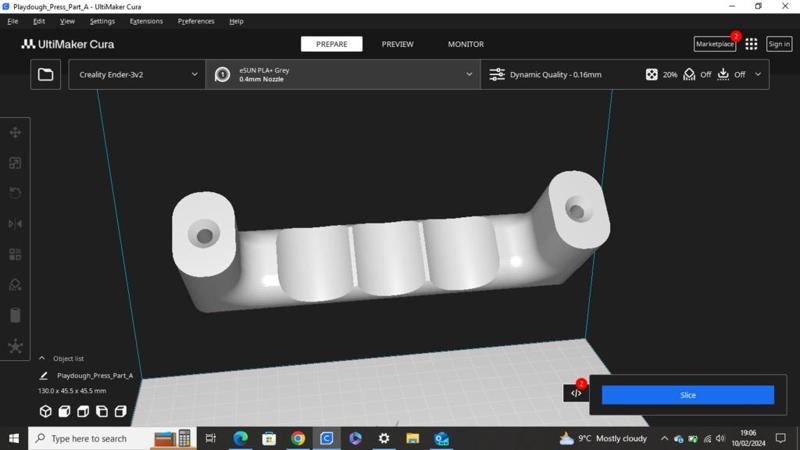Switch to the PREPARE stage tab
This screenshot has width=800, height=450.
pyautogui.click(x=332, y=44)
